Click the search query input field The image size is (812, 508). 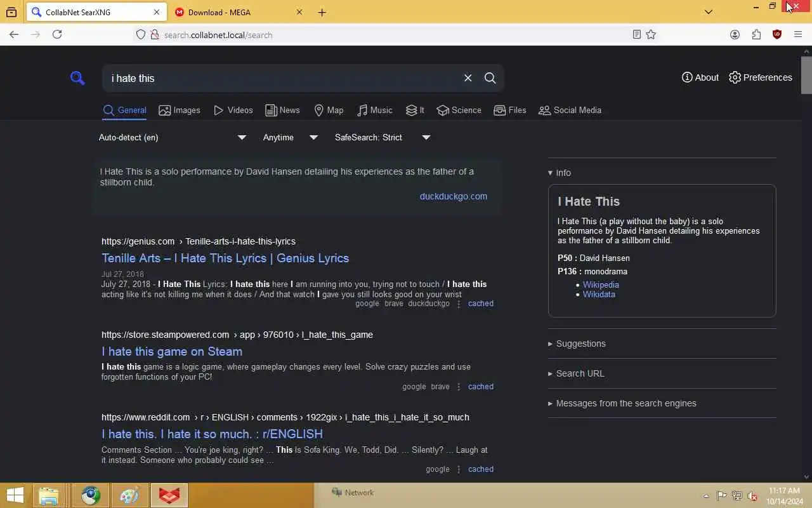click(282, 78)
